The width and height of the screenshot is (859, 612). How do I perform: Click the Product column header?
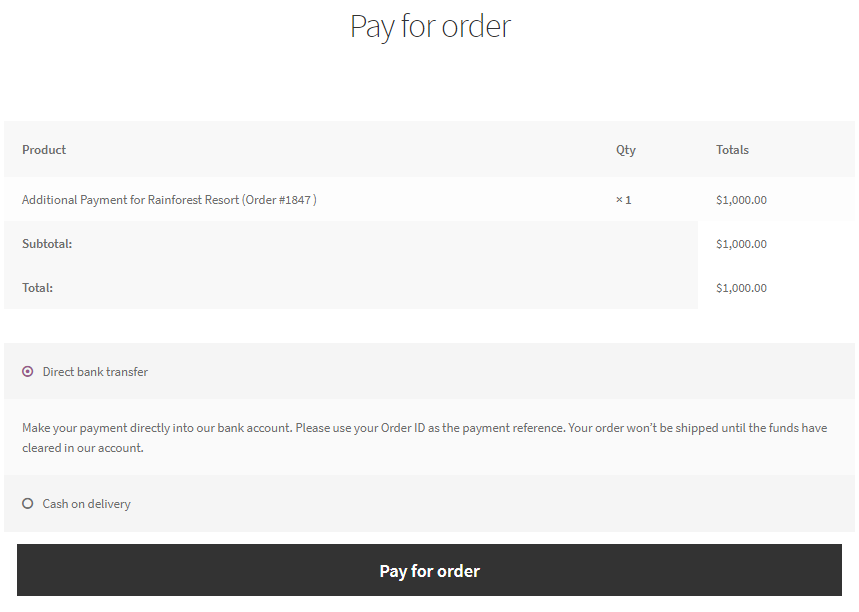[x=44, y=150]
